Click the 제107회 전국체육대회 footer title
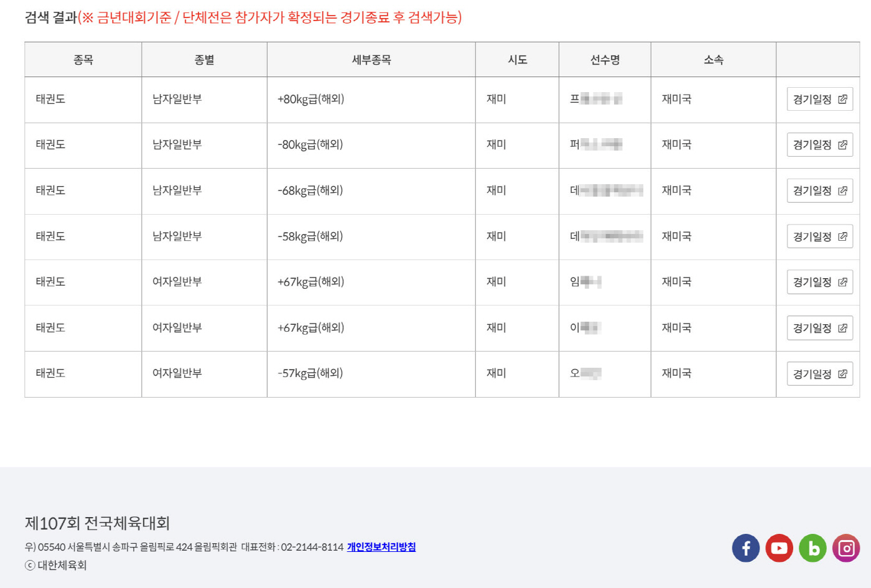The width and height of the screenshot is (871, 588). pyautogui.click(x=97, y=523)
